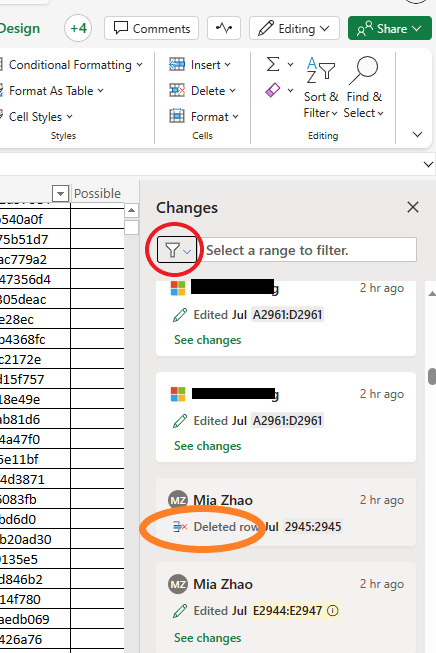Select cell containing b20ad30

(35, 539)
